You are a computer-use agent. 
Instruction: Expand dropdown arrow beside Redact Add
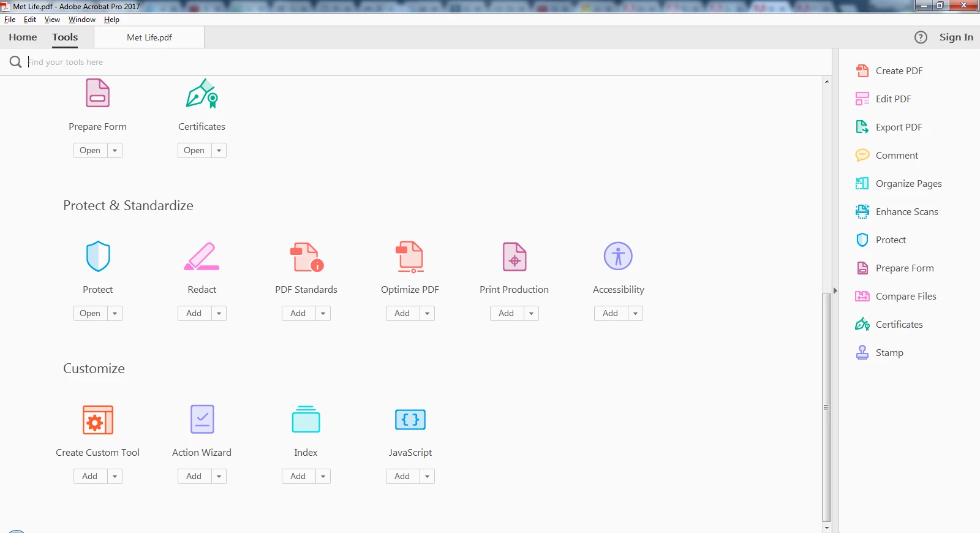[x=219, y=313]
